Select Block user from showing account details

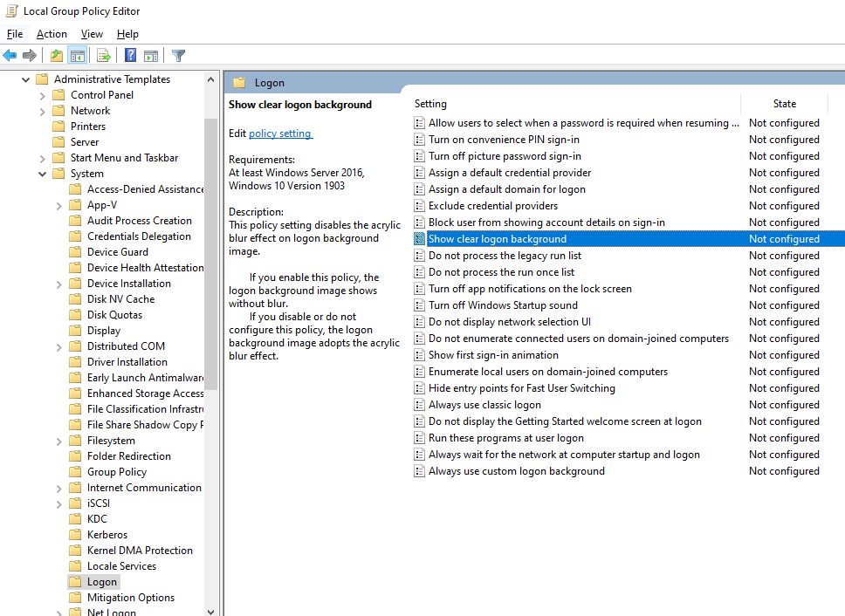(x=546, y=222)
